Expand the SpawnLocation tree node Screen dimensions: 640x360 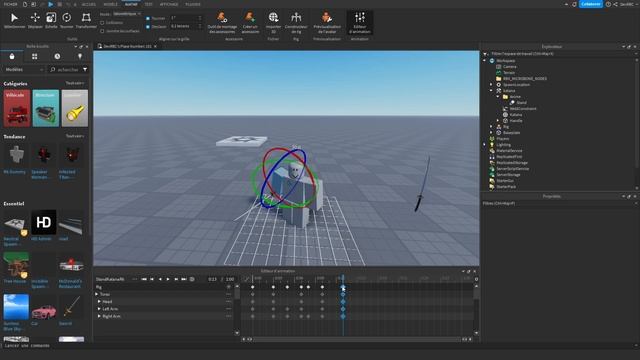click(491, 84)
